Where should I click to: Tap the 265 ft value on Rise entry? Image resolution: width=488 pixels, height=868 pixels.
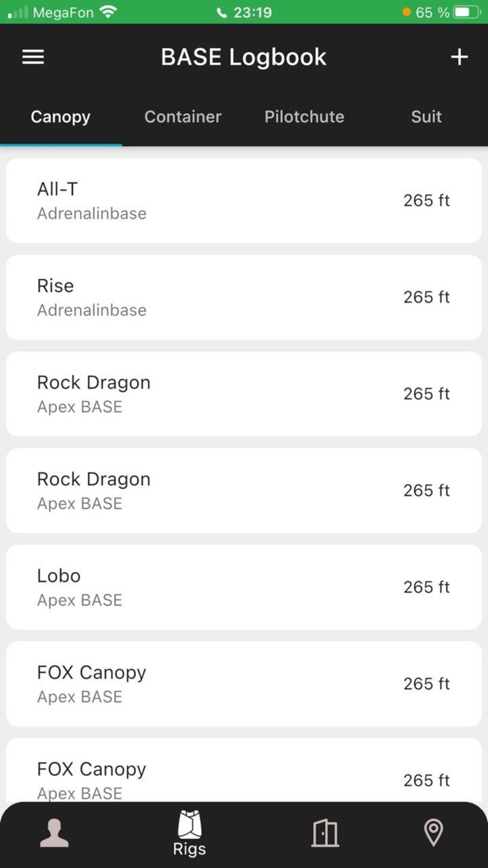426,297
